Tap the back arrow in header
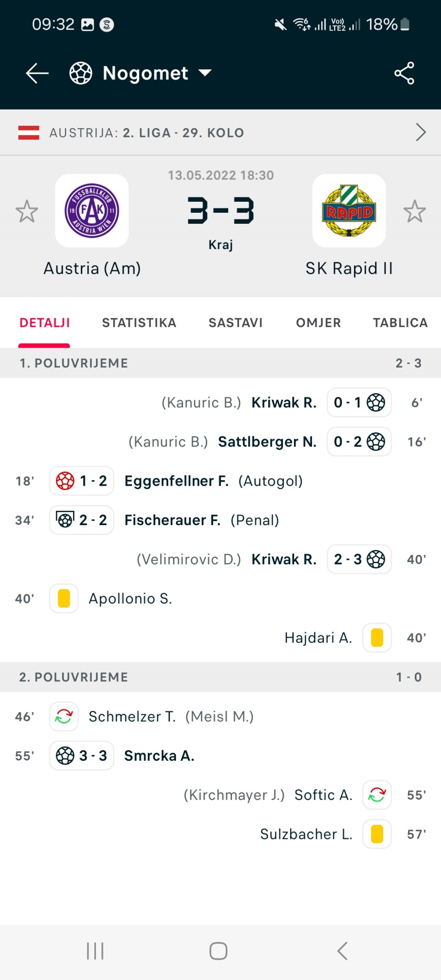 coord(37,73)
